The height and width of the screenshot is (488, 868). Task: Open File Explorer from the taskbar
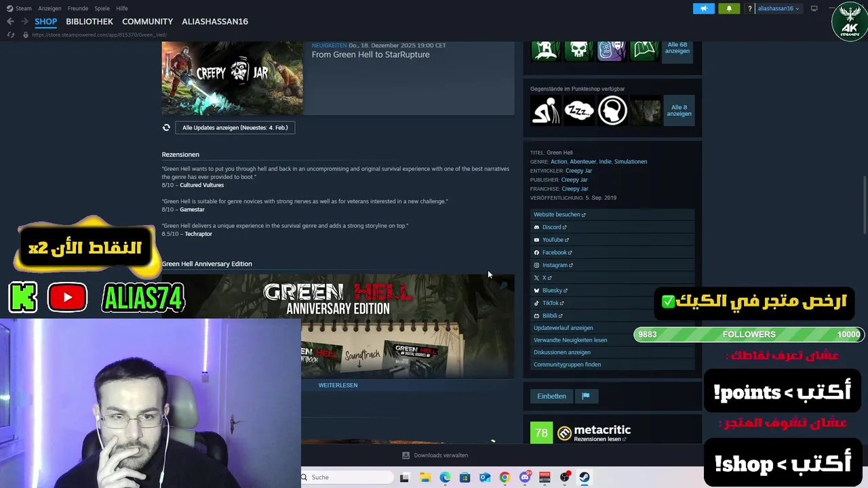point(425,477)
